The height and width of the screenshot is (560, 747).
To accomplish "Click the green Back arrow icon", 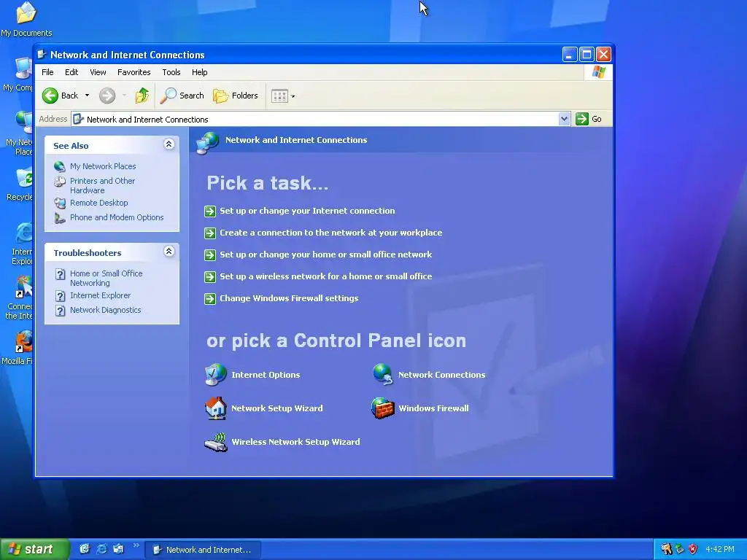I will pyautogui.click(x=50, y=96).
